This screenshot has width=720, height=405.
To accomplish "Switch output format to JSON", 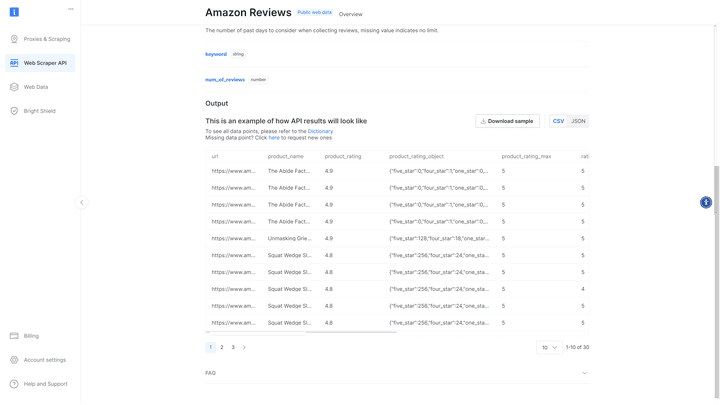I will pos(578,121).
